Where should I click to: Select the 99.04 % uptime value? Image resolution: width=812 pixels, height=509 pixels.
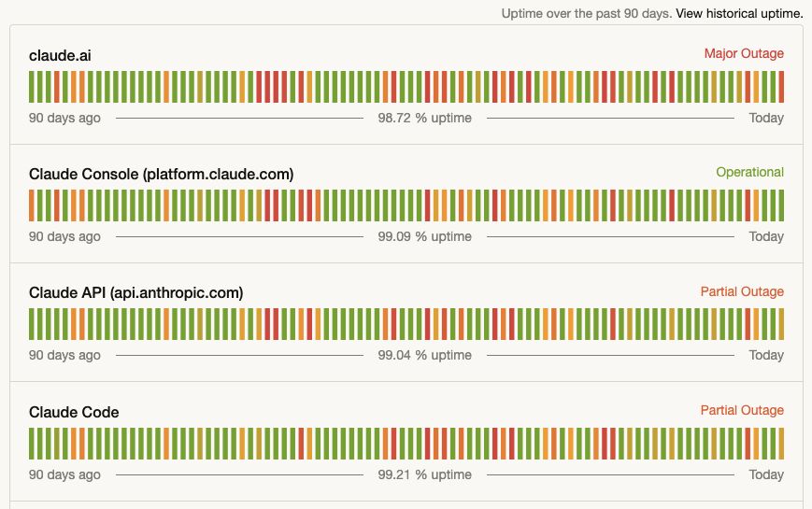(424, 355)
